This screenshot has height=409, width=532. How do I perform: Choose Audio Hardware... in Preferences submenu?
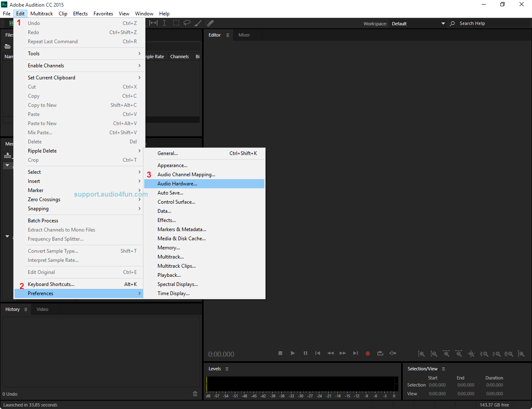pos(204,184)
